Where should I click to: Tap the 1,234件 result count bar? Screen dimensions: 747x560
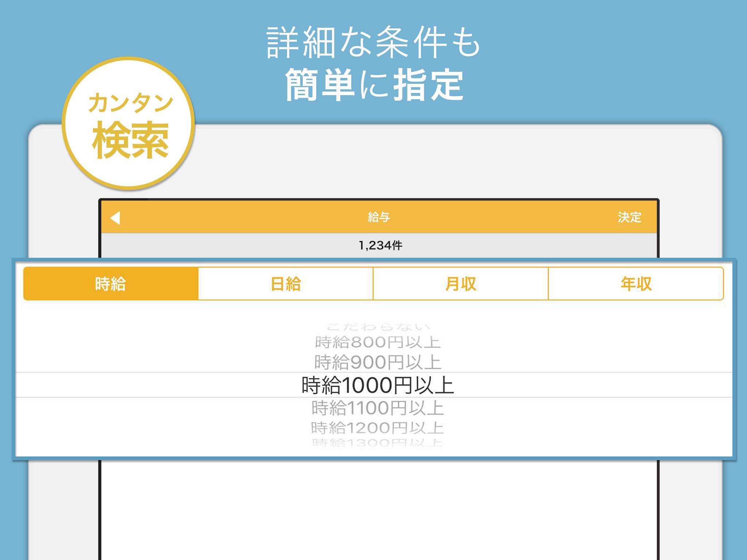[379, 245]
